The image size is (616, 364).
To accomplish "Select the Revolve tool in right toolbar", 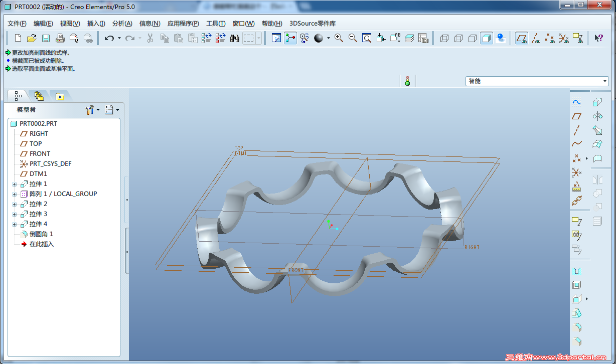I will [597, 116].
